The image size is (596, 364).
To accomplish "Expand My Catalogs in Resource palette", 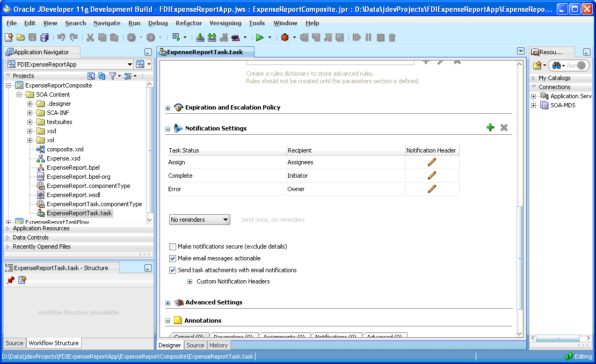I will 533,78.
